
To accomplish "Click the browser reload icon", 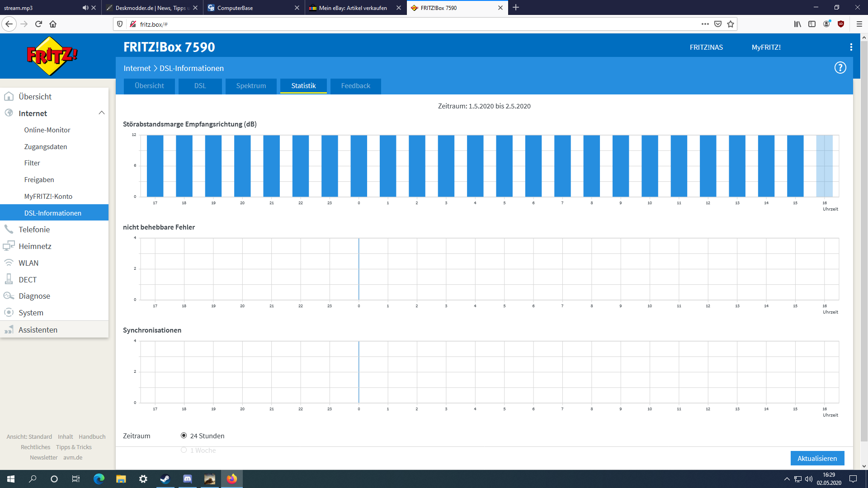I will point(38,24).
